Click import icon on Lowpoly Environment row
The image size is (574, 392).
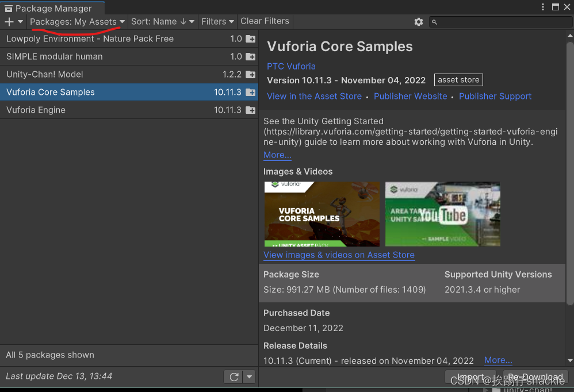[251, 39]
